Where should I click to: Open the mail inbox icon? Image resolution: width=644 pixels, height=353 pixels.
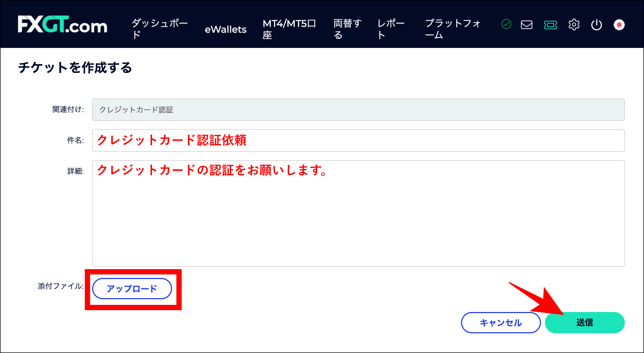tap(526, 24)
